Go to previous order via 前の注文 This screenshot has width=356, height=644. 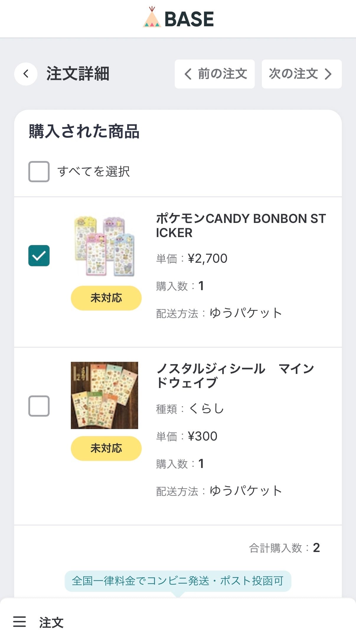click(x=215, y=74)
